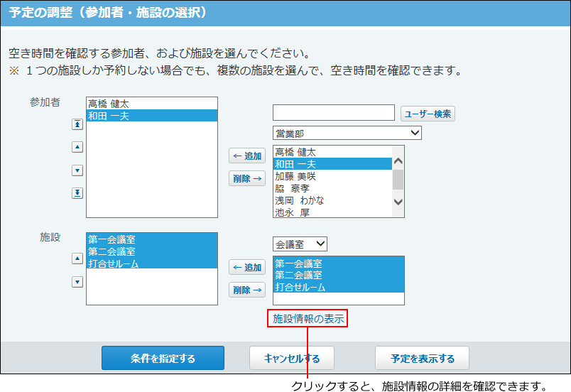Click 削除 → button for participants
The height and width of the screenshot is (392, 571).
point(247,178)
